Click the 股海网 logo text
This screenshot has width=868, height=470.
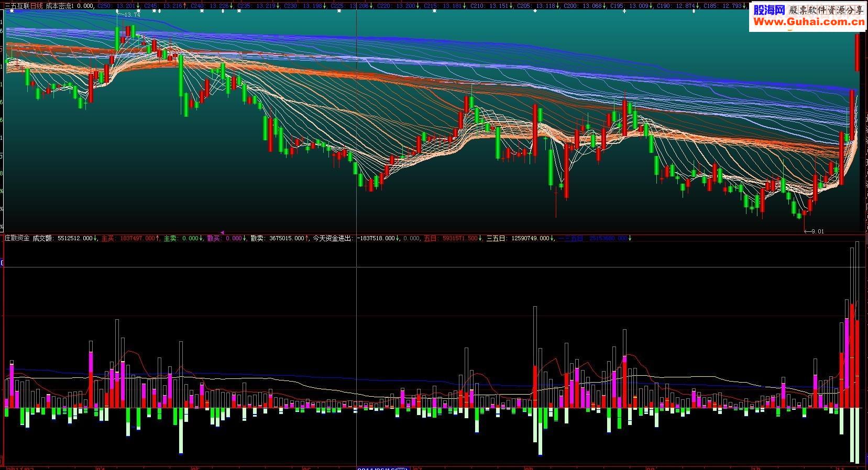[768, 9]
